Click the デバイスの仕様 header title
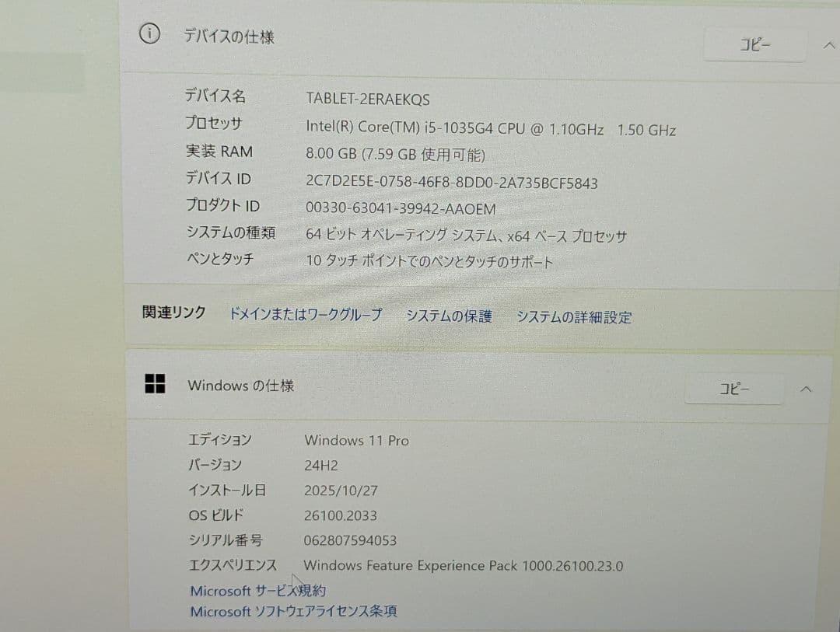Screen dimensions: 840x632 [229, 37]
